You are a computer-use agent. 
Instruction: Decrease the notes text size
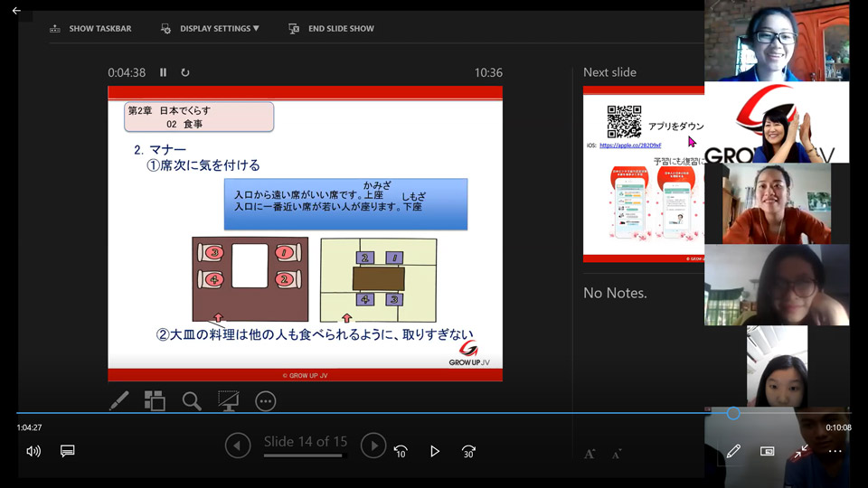tap(617, 455)
